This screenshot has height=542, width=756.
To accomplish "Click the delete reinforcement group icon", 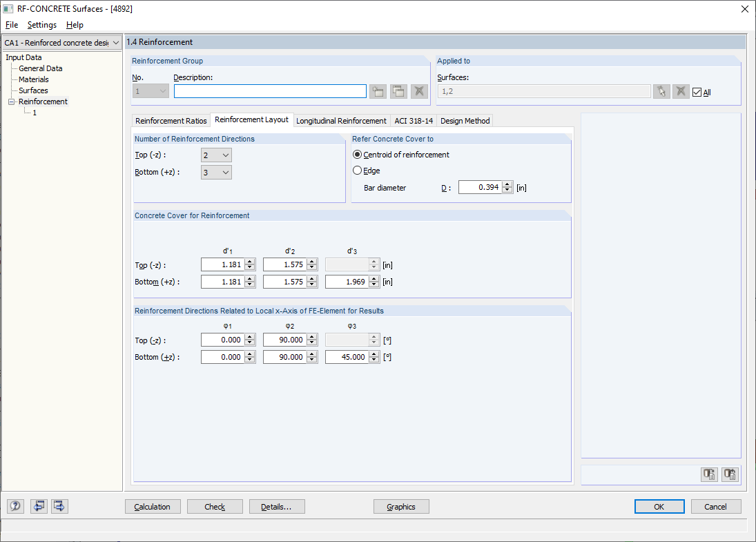I will tap(420, 91).
